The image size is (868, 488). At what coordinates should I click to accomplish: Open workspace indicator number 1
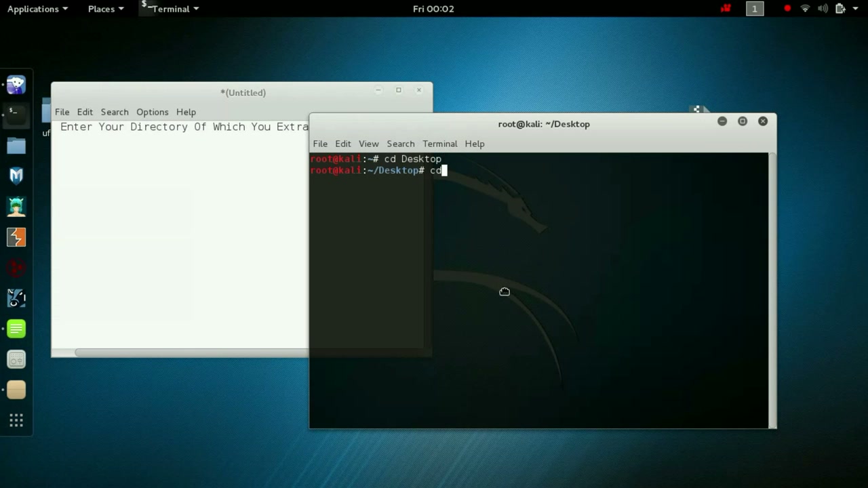coord(755,9)
